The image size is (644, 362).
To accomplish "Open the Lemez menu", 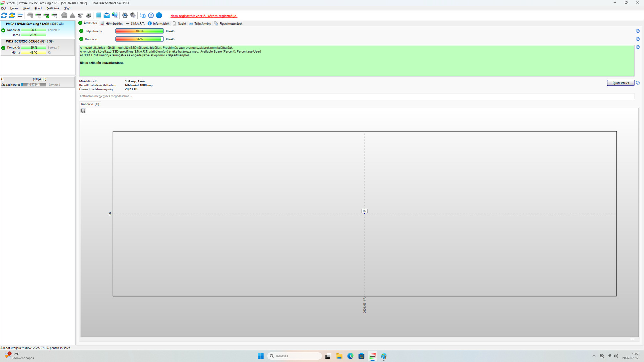I will 14,8.
